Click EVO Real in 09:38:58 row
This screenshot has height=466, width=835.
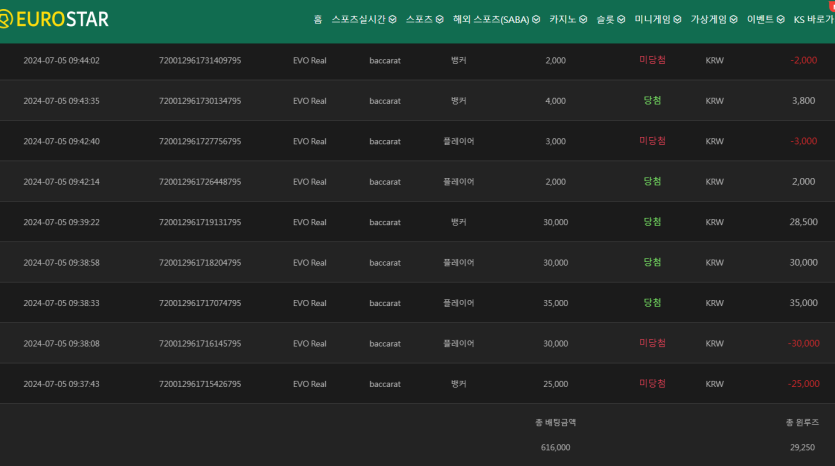click(309, 263)
